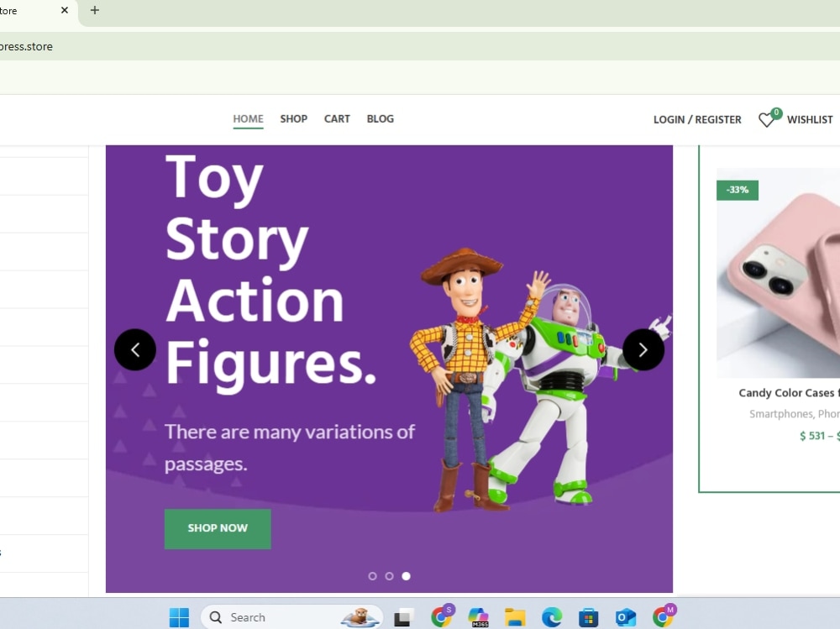This screenshot has height=629, width=840.
Task: Open Outlook from taskbar
Action: click(x=625, y=617)
